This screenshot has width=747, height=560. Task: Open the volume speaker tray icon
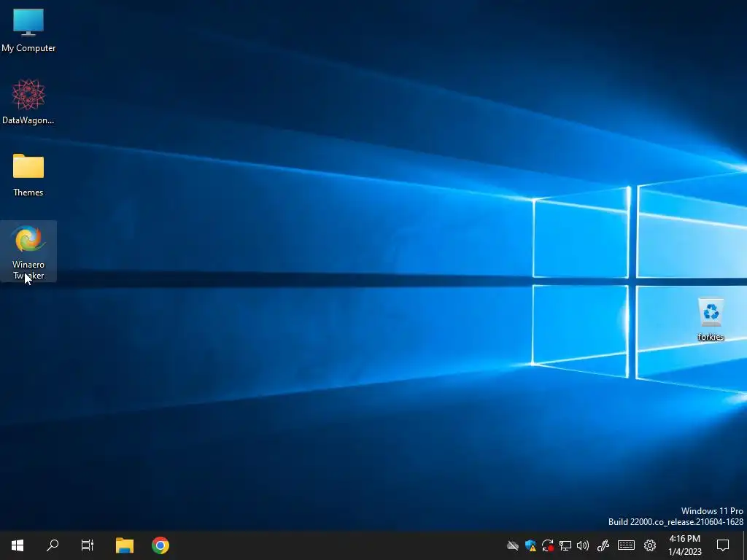click(x=583, y=545)
